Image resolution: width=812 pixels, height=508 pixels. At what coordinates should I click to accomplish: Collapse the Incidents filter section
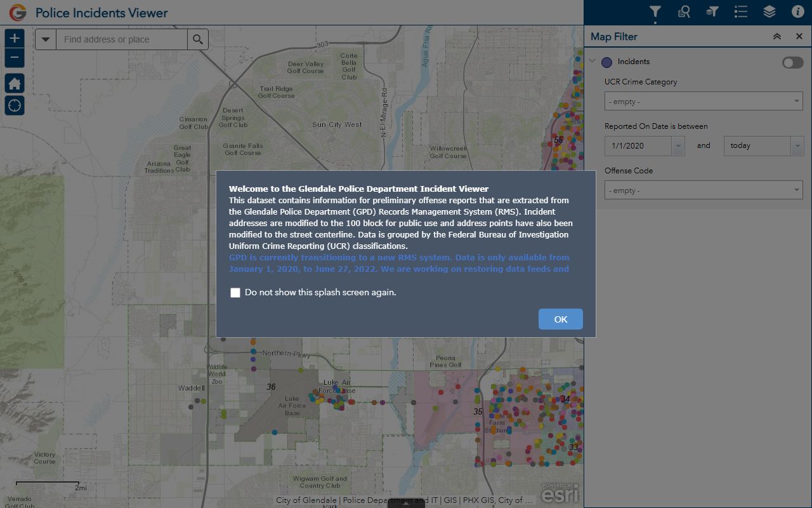click(592, 62)
